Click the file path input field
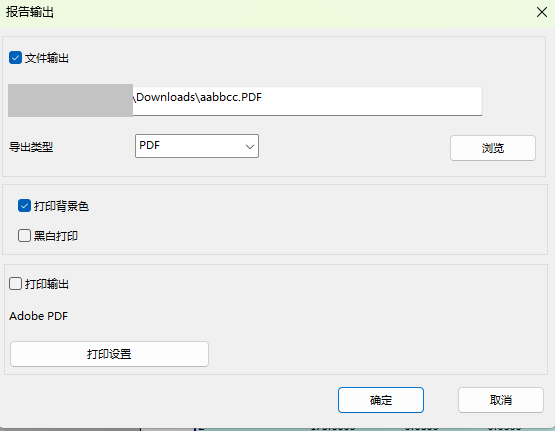 click(245, 101)
